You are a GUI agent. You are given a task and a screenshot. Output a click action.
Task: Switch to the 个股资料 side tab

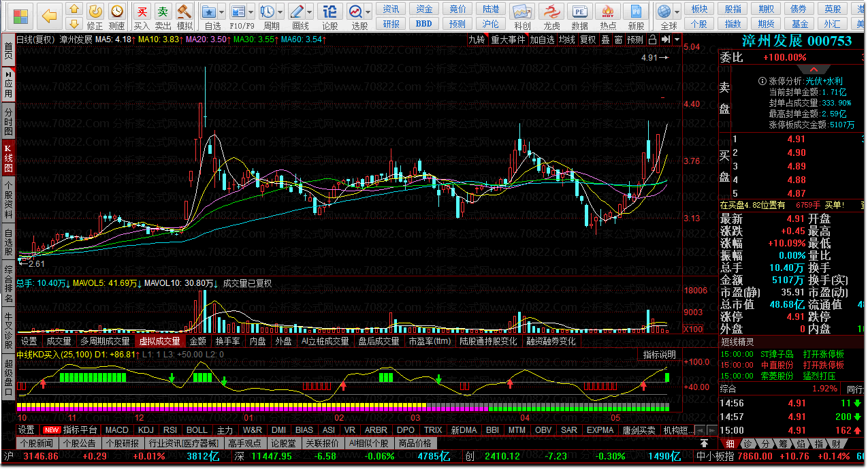[x=8, y=199]
